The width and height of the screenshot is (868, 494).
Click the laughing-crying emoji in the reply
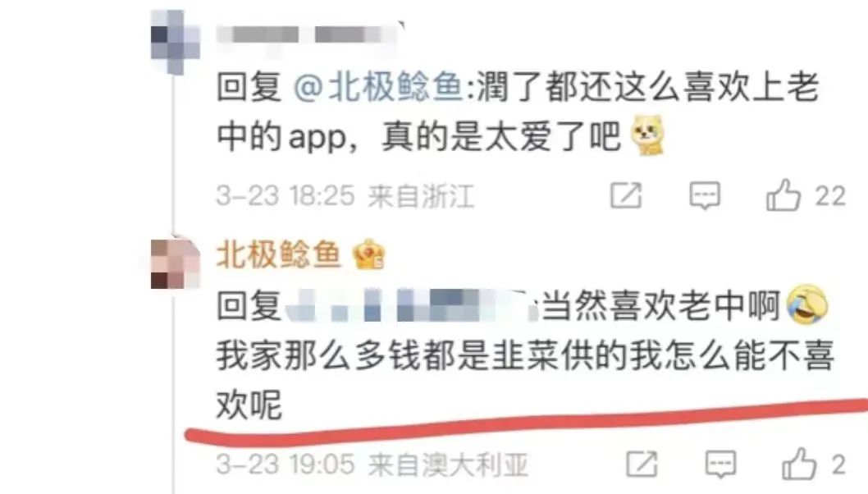[807, 304]
